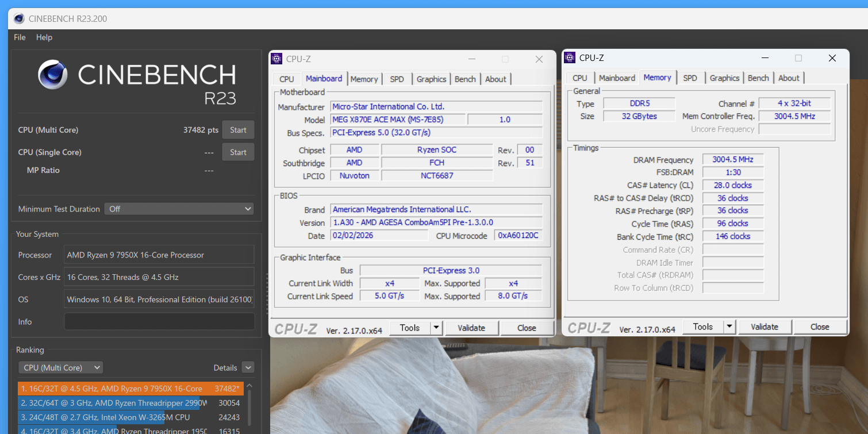The image size is (868, 434).
Task: Switch to the SPD tab in Mainboard window
Action: click(x=397, y=79)
